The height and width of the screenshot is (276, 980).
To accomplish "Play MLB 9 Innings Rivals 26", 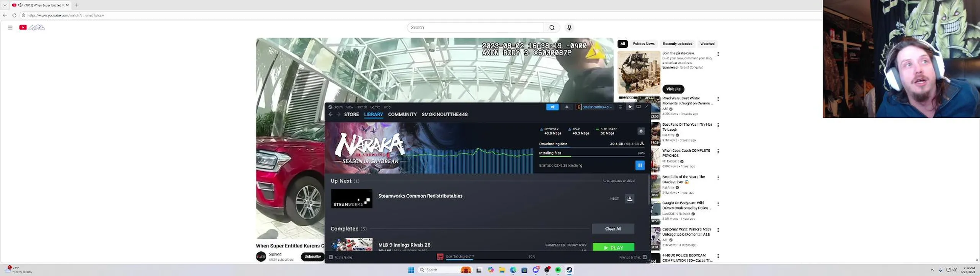I will (x=613, y=248).
